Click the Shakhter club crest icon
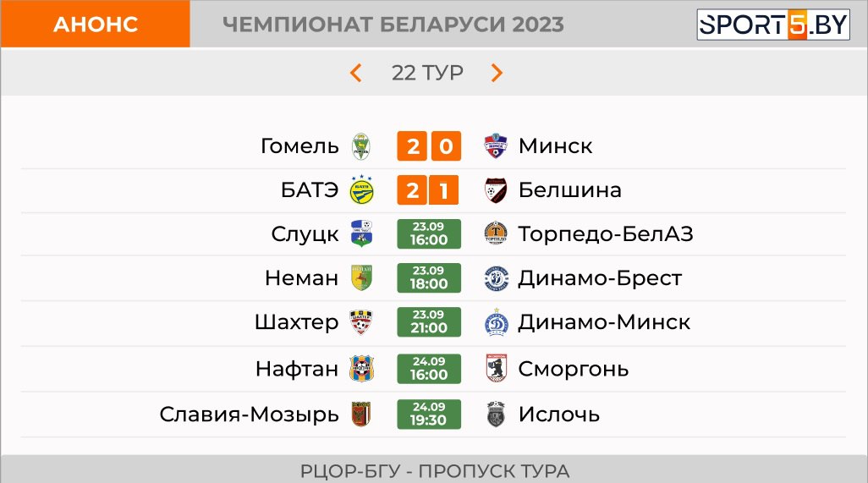 [361, 322]
